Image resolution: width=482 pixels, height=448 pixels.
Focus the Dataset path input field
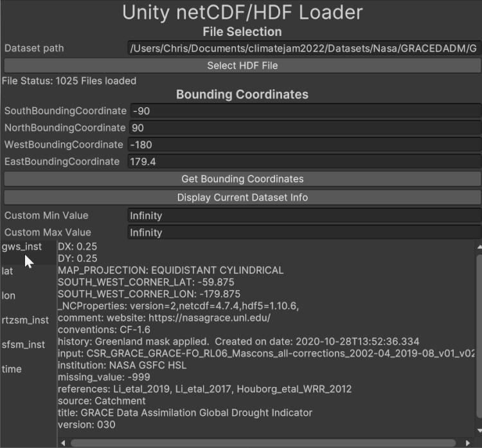305,48
